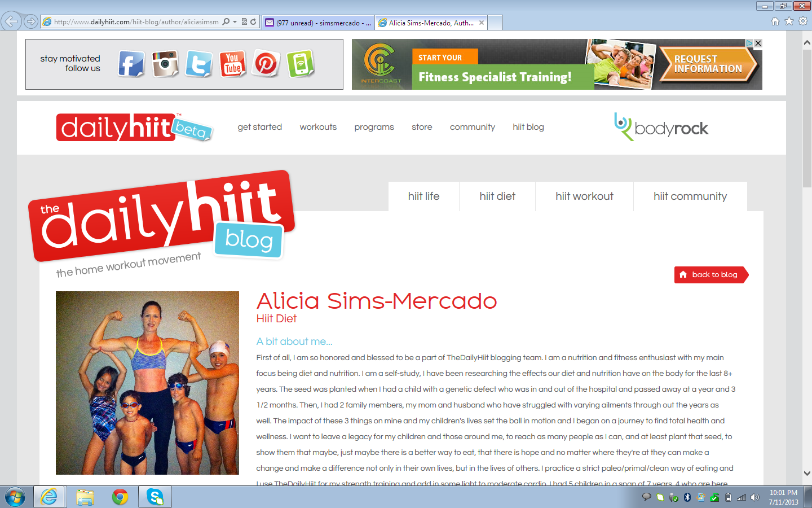Click the battery status tray icon
The width and height of the screenshot is (812, 508).
728,497
